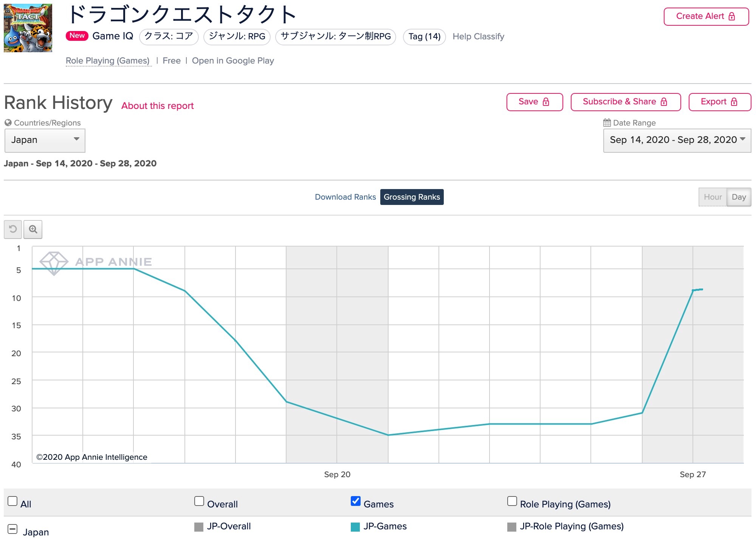Click the lock icon on Create Alert
This screenshot has width=756, height=546.
(732, 16)
